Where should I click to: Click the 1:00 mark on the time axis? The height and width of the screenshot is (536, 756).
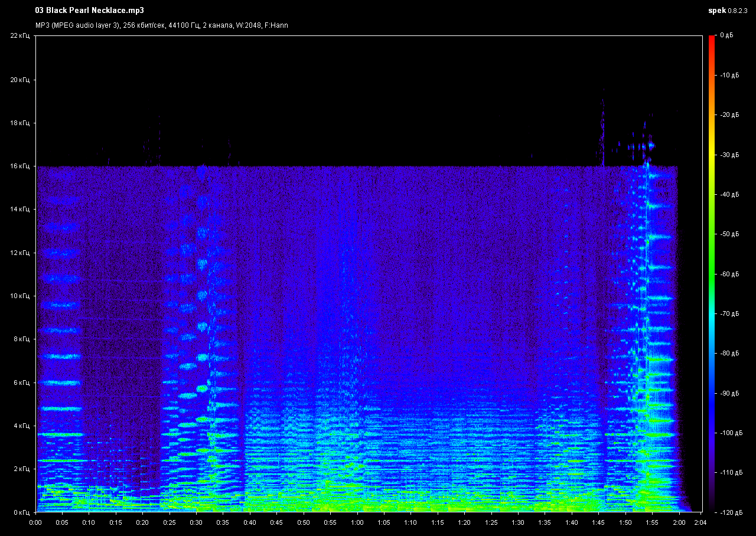pyautogui.click(x=357, y=522)
